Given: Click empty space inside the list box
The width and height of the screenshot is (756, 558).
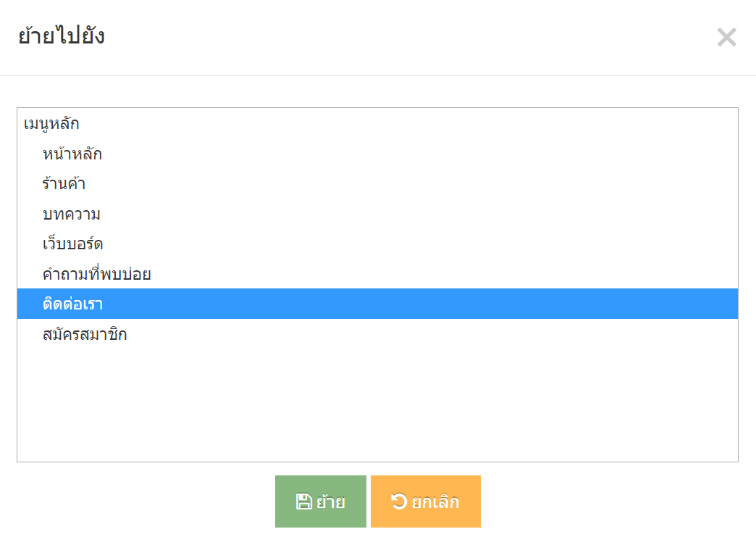Looking at the screenshot, I should pyautogui.click(x=377, y=406).
